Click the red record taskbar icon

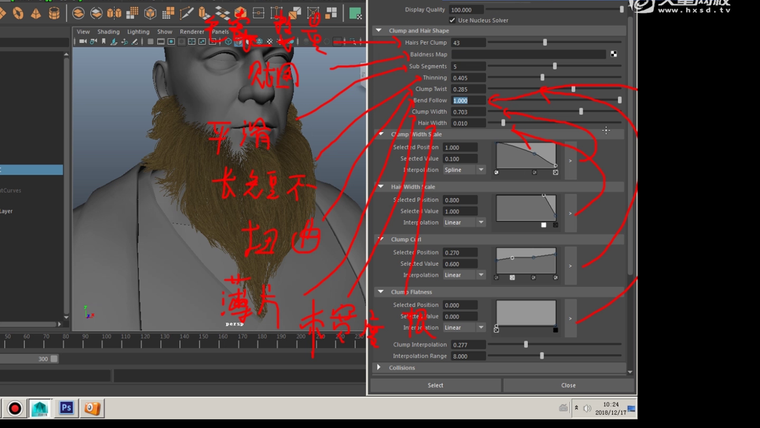(x=15, y=408)
